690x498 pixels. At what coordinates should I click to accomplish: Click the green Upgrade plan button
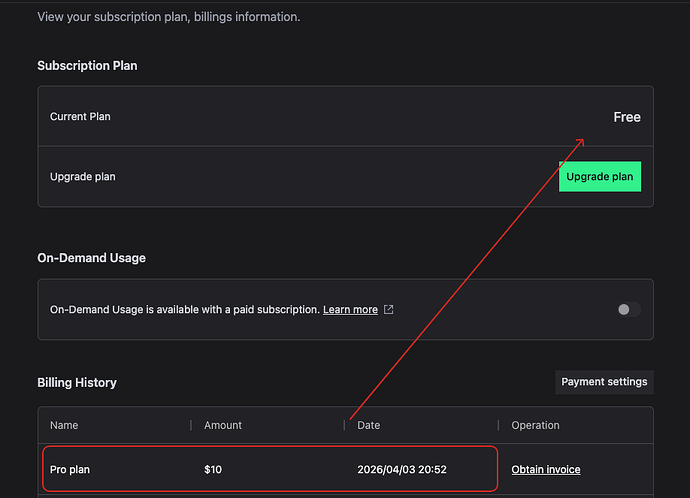[600, 176]
